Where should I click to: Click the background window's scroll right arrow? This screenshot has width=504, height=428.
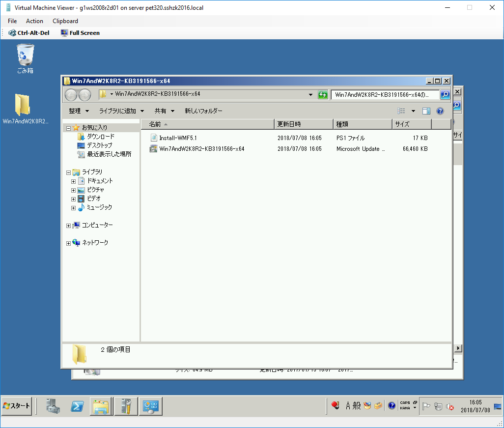[x=458, y=348]
